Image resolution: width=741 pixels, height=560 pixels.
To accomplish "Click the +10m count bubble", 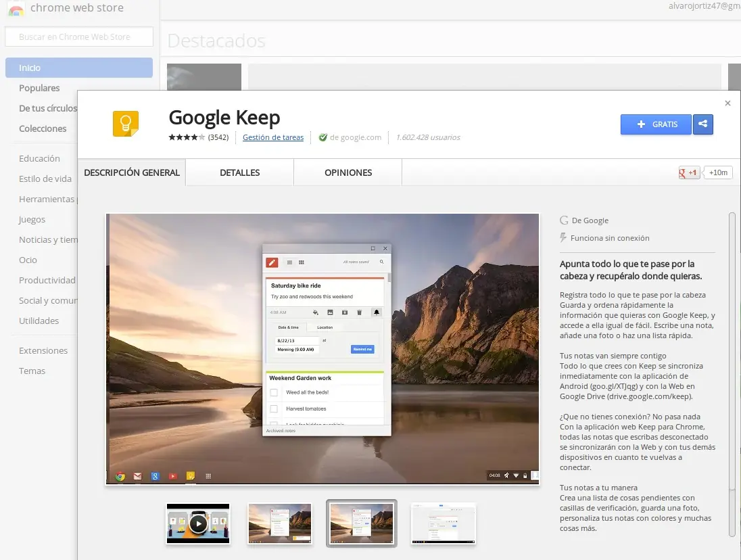I will [x=718, y=172].
